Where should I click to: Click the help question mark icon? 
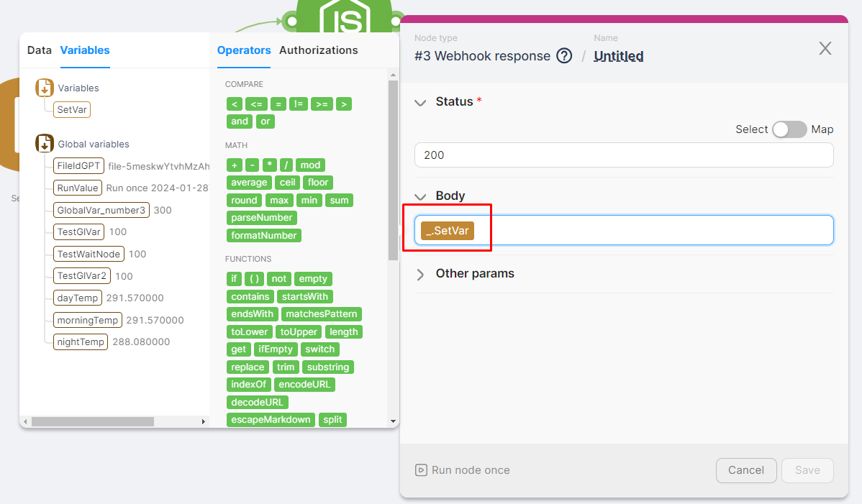[x=564, y=56]
